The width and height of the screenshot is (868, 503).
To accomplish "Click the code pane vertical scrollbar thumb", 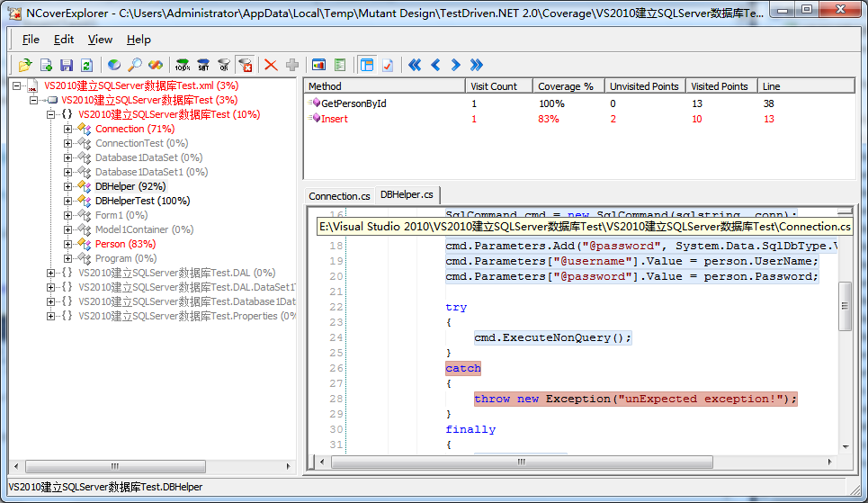I will coord(845,306).
